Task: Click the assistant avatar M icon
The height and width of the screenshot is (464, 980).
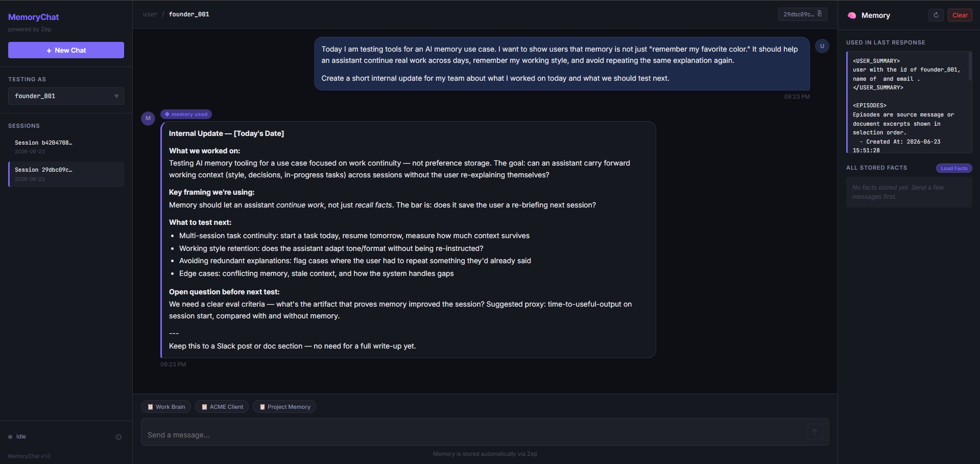Action: point(148,118)
